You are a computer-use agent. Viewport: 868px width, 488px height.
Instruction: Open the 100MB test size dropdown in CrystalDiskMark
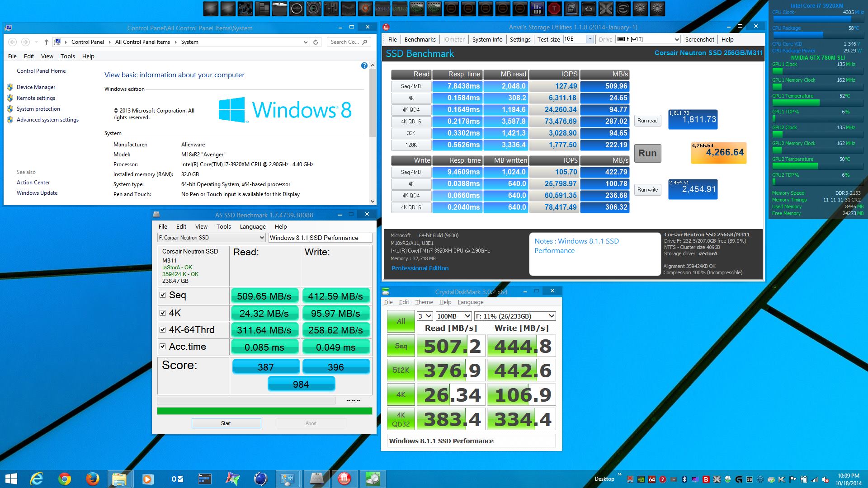point(453,316)
